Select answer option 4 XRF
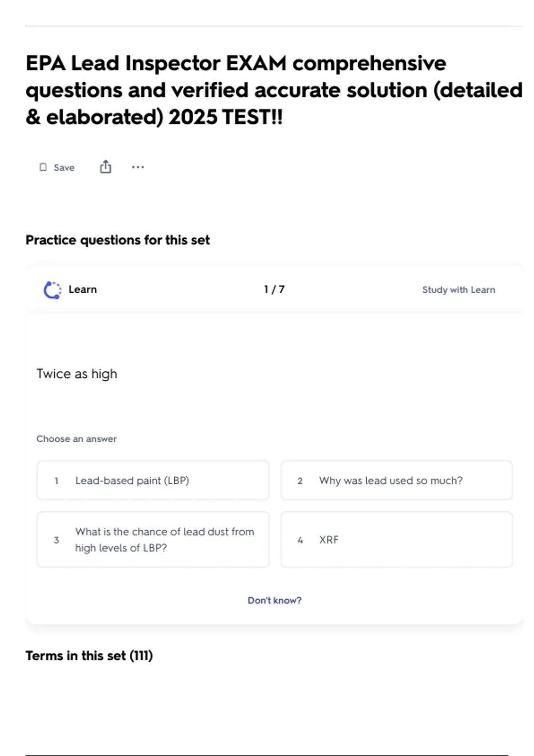Screen dimensions: 534x756 (x=396, y=539)
